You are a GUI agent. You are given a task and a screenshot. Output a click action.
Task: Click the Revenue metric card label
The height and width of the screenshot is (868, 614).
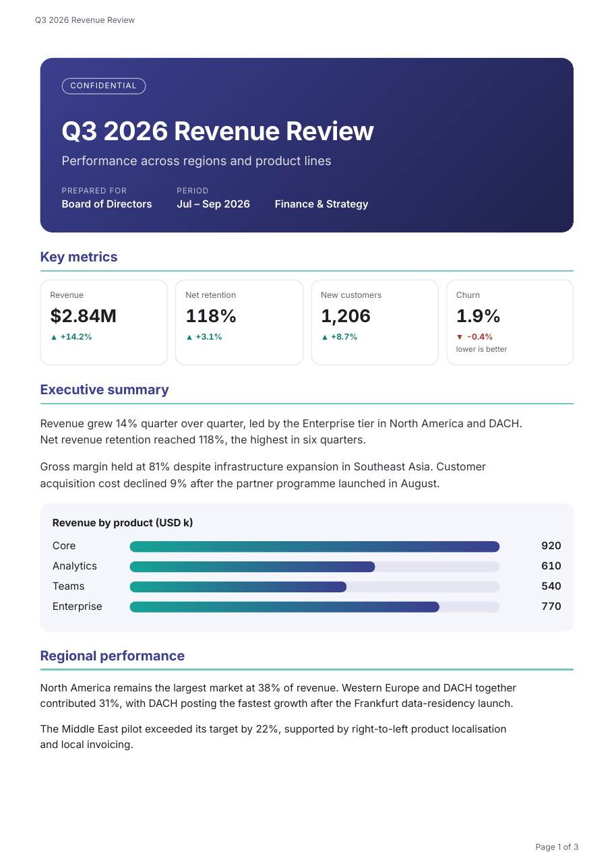click(x=67, y=295)
